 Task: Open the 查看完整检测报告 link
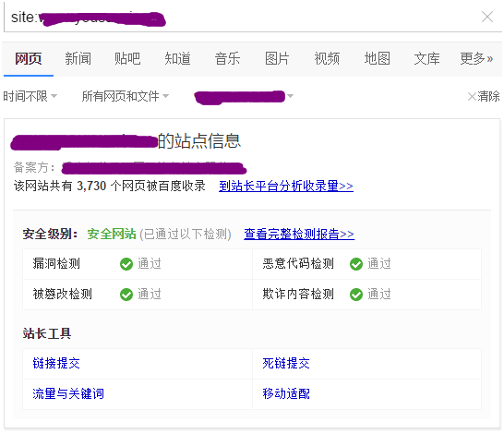pos(299,234)
